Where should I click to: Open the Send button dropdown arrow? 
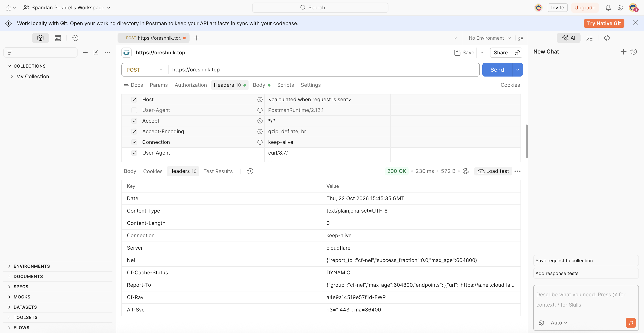click(x=517, y=70)
